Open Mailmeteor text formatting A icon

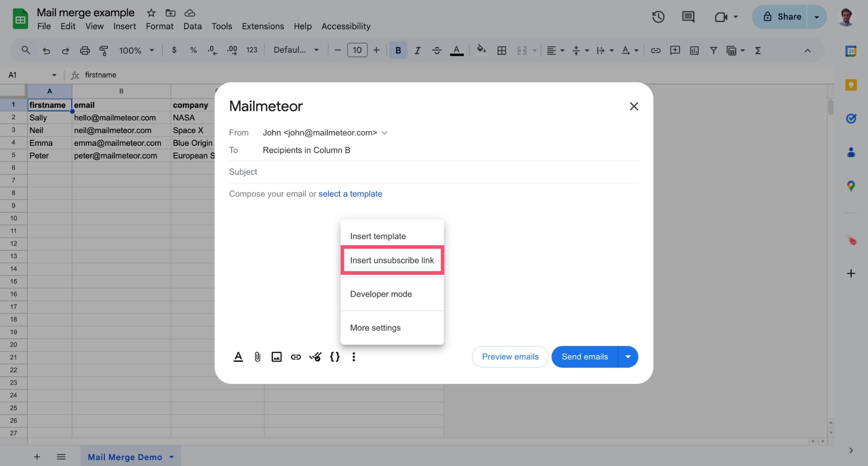point(238,357)
